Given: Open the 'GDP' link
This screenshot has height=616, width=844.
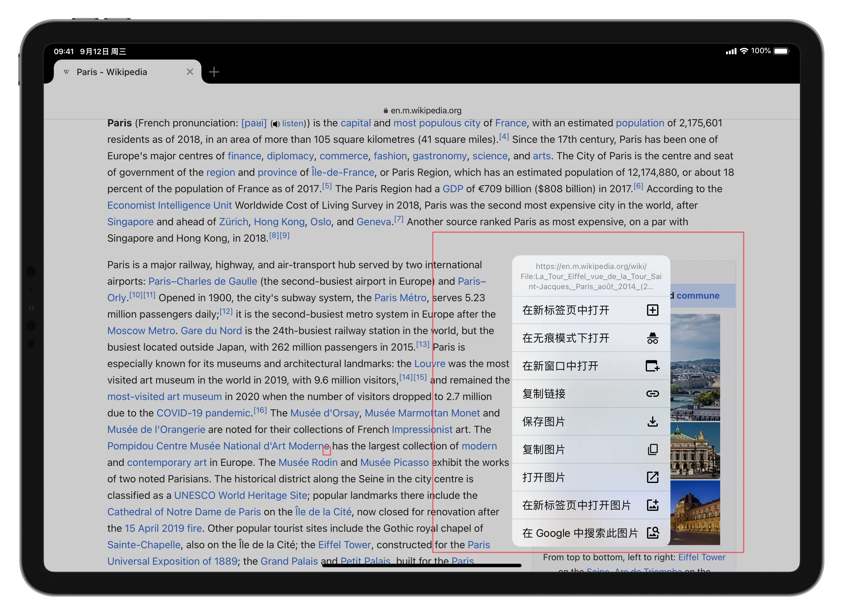Looking at the screenshot, I should (453, 189).
